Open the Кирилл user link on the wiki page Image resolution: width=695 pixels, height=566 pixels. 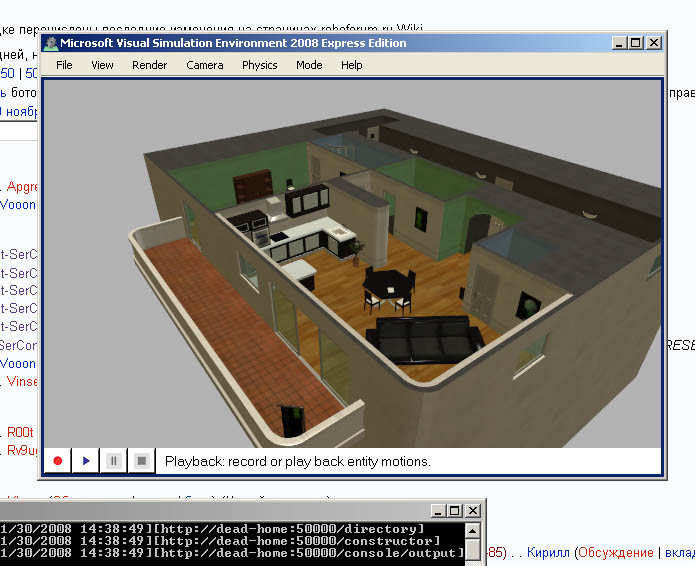[548, 553]
